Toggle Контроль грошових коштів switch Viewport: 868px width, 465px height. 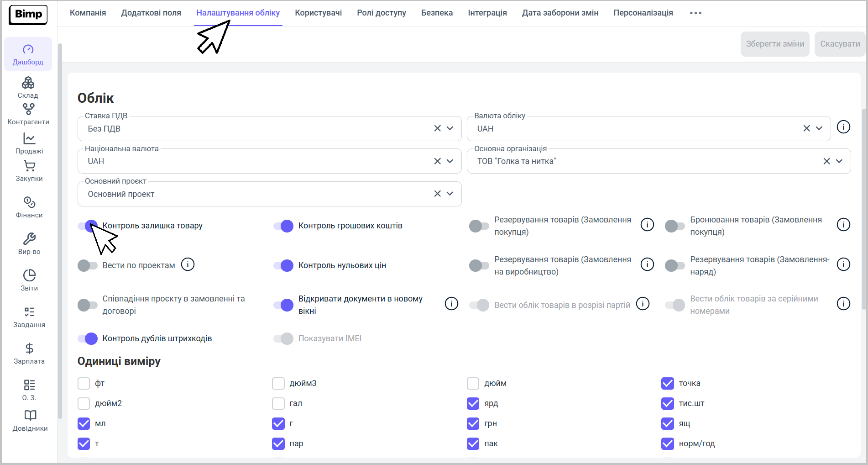point(283,226)
